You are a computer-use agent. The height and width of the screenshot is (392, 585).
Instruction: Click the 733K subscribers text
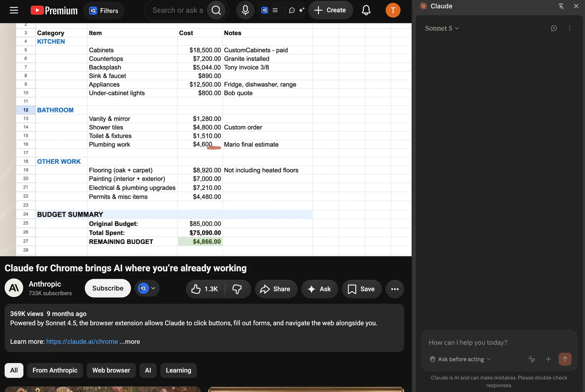pos(50,293)
